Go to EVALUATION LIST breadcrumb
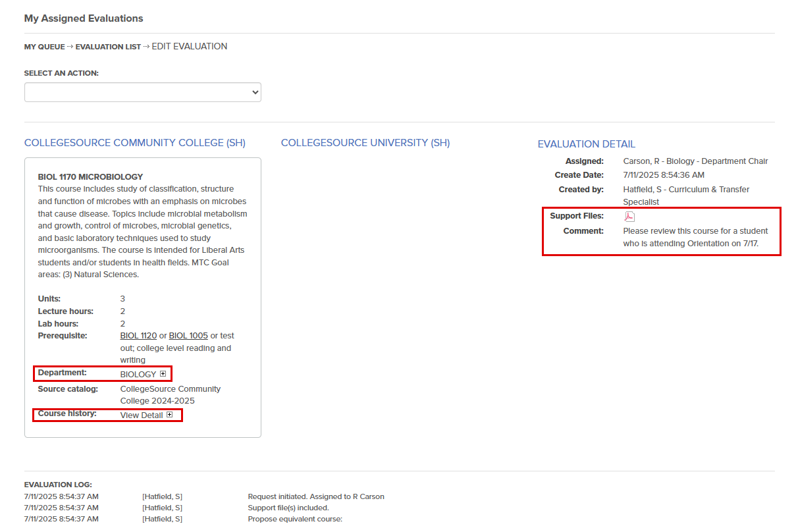This screenshot has height=532, width=796. click(x=108, y=47)
